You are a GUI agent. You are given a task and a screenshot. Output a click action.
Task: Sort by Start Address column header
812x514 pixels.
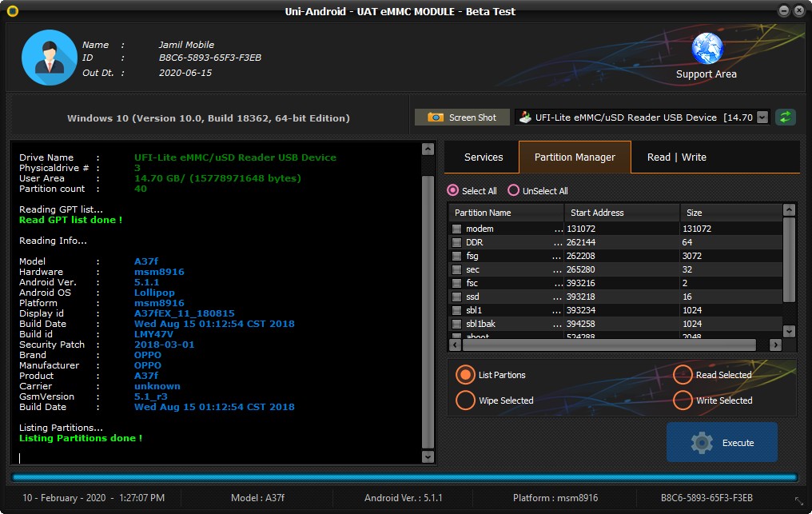click(x=622, y=213)
